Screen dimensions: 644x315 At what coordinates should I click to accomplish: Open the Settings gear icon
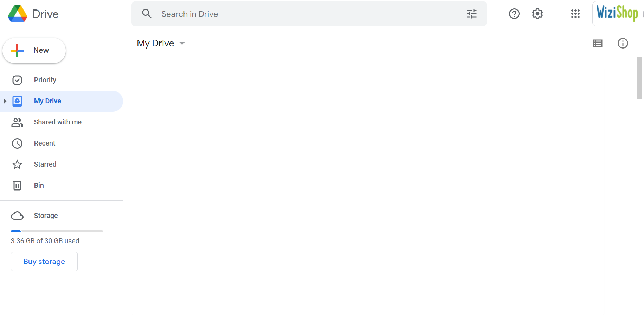pyautogui.click(x=537, y=14)
